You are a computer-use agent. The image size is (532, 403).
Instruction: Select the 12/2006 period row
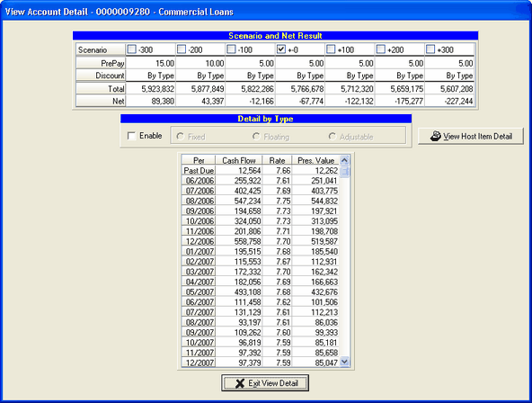(261, 241)
